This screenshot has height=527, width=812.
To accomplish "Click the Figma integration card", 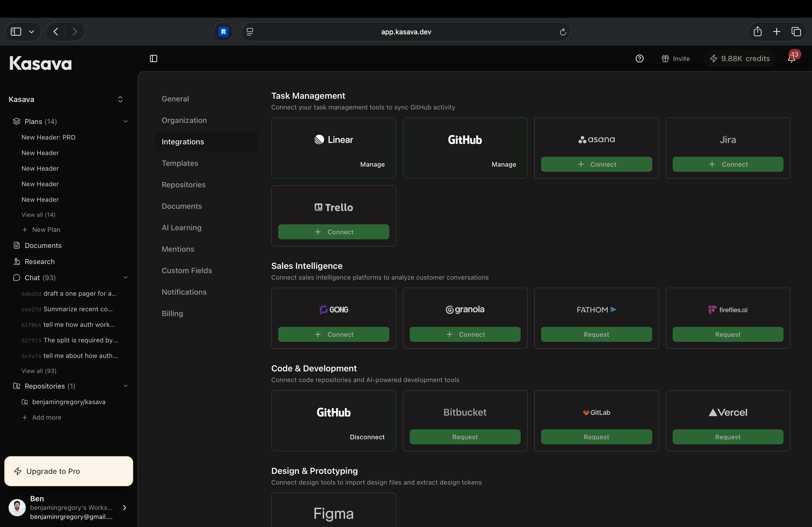I will pyautogui.click(x=333, y=510).
